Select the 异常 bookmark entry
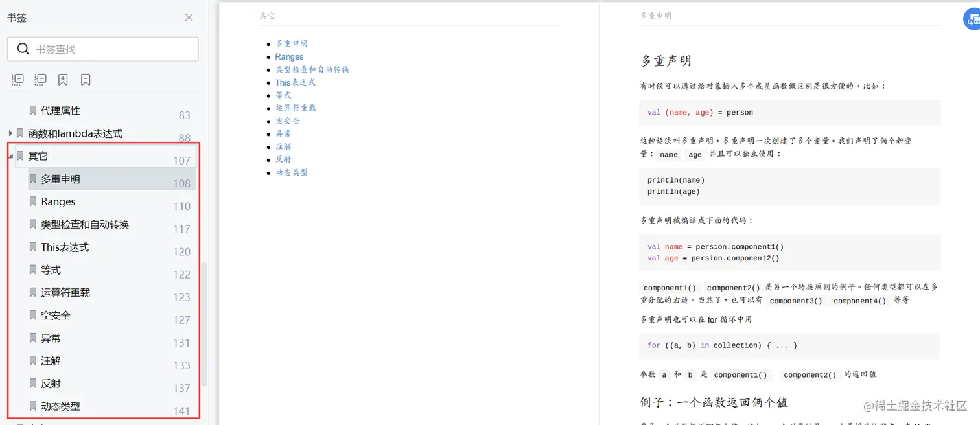This screenshot has height=425, width=980. coord(51,338)
